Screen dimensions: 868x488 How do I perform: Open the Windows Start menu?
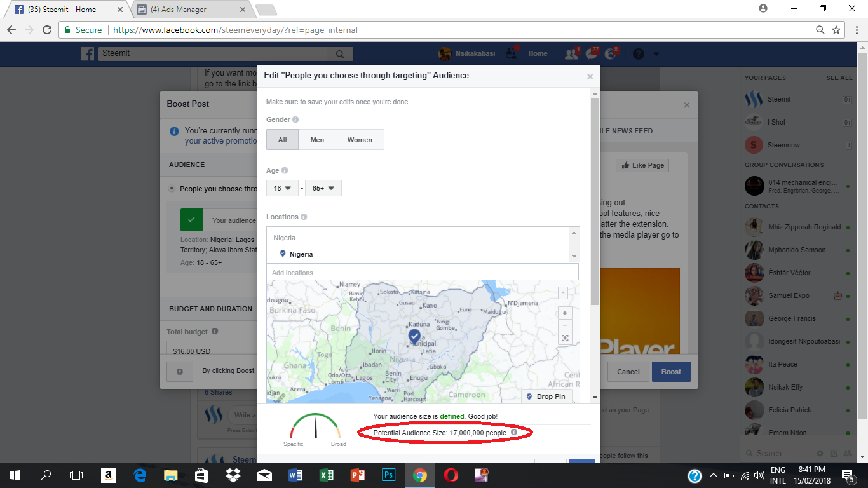[x=15, y=475]
